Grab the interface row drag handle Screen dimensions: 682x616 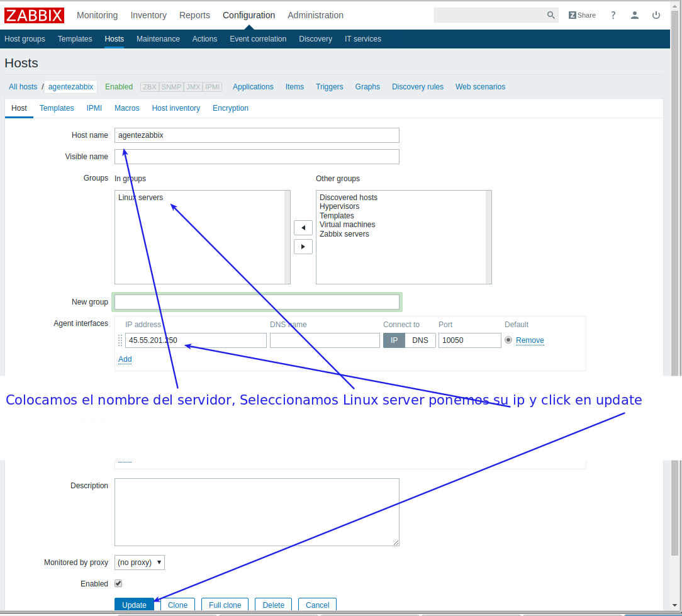(x=120, y=340)
